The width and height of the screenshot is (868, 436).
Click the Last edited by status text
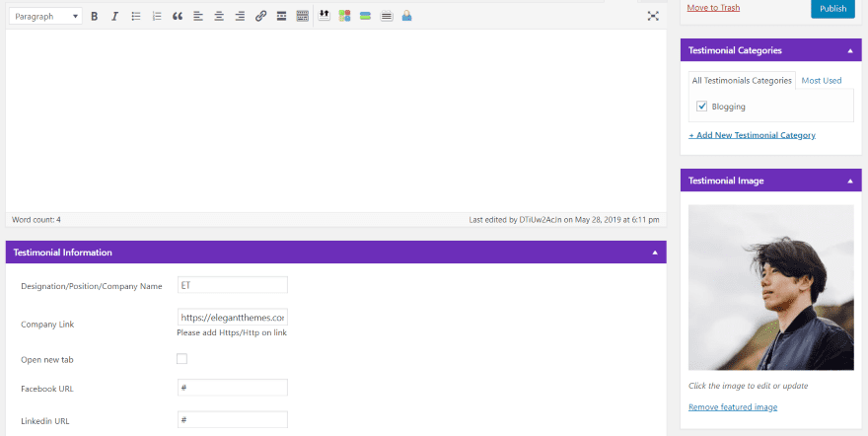(x=564, y=220)
